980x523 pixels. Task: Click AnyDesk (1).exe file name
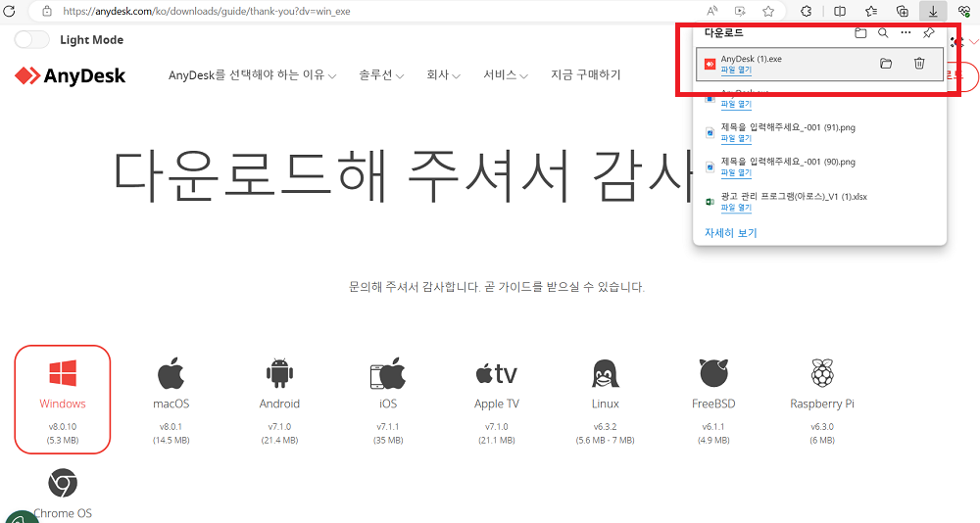[751, 59]
